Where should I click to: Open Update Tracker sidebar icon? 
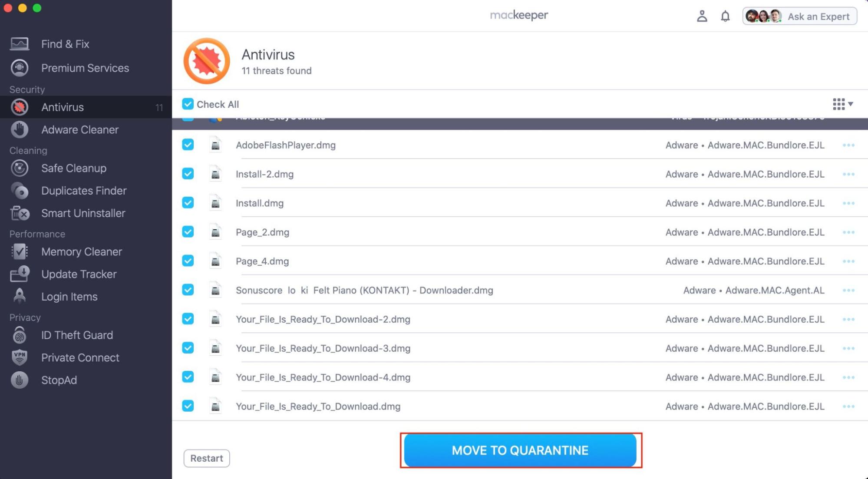click(x=20, y=274)
